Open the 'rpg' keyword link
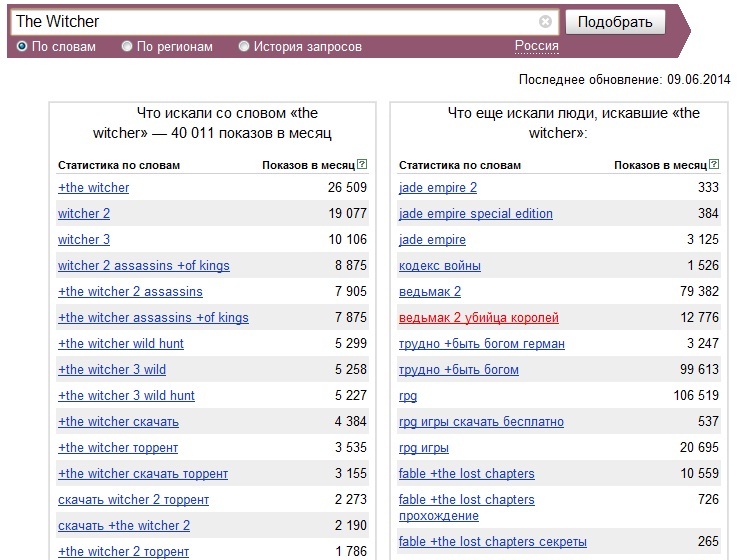Image resolution: width=738 pixels, height=560 pixels. (408, 396)
